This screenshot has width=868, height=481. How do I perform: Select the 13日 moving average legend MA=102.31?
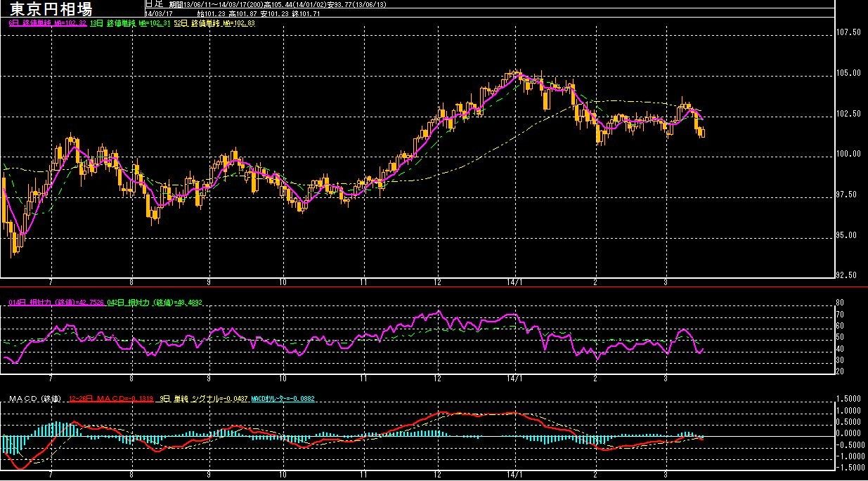pos(131,23)
